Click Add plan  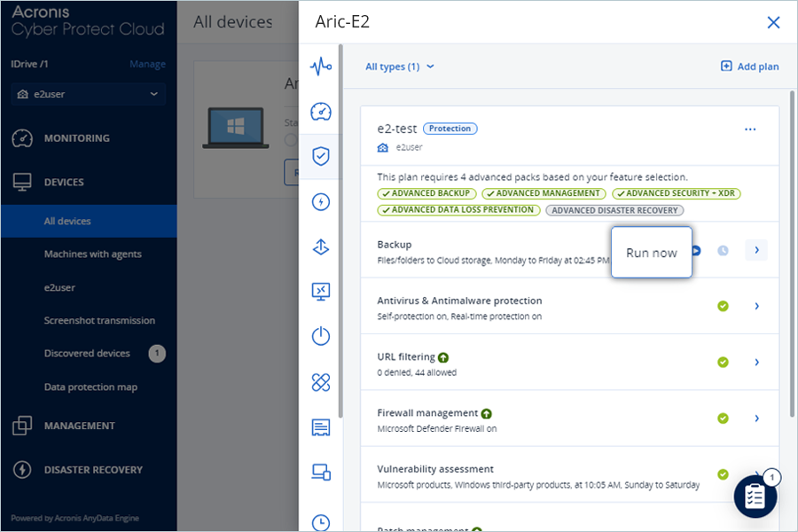[x=749, y=66]
